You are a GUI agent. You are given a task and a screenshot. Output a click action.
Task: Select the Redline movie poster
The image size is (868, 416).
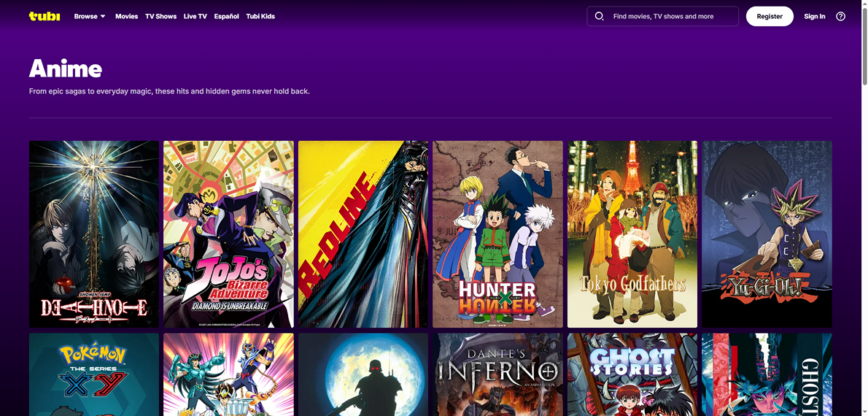[363, 234]
